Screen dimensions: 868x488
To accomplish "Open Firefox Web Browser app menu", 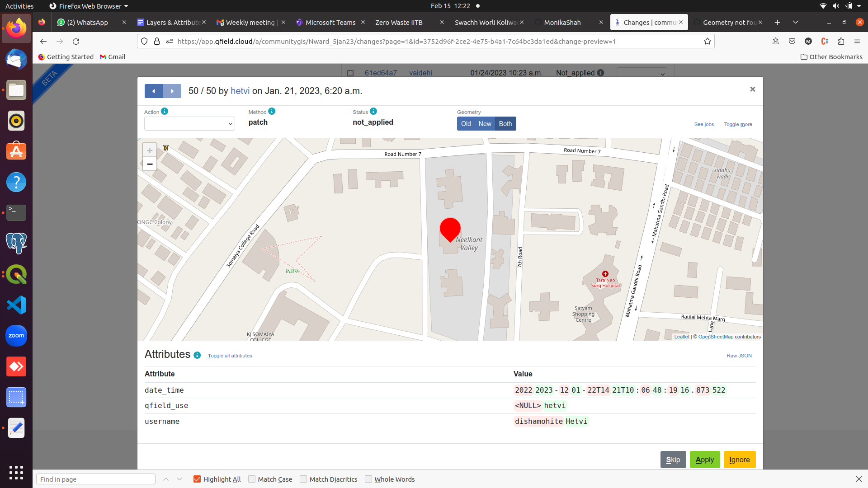I will (89, 6).
